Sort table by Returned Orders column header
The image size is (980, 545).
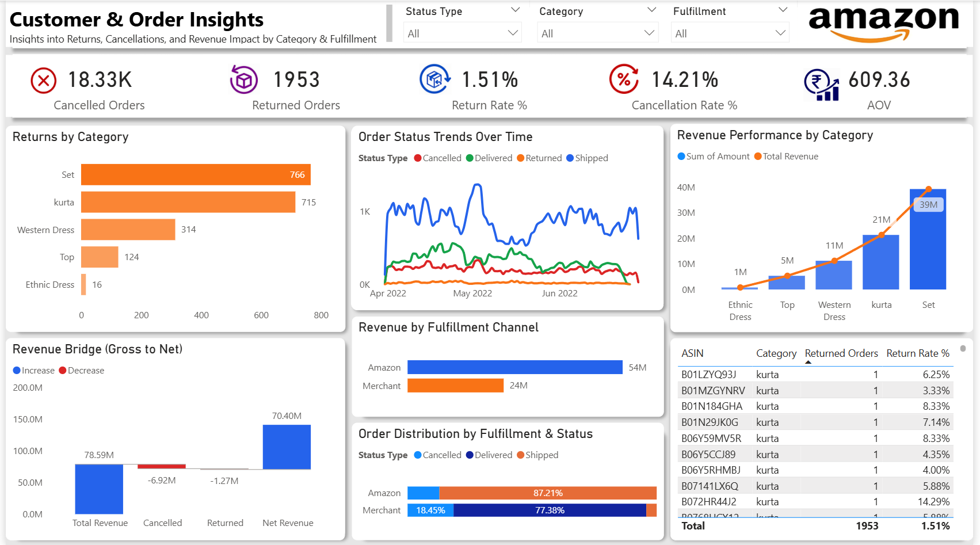[x=841, y=353]
